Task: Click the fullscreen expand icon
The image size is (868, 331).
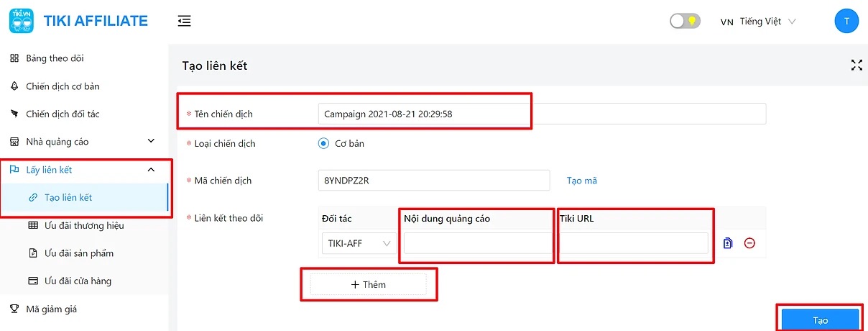Action: point(856,65)
